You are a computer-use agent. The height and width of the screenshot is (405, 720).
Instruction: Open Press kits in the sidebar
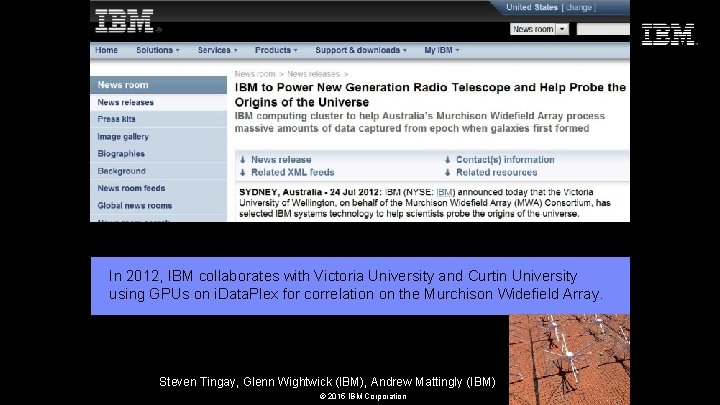(158, 119)
